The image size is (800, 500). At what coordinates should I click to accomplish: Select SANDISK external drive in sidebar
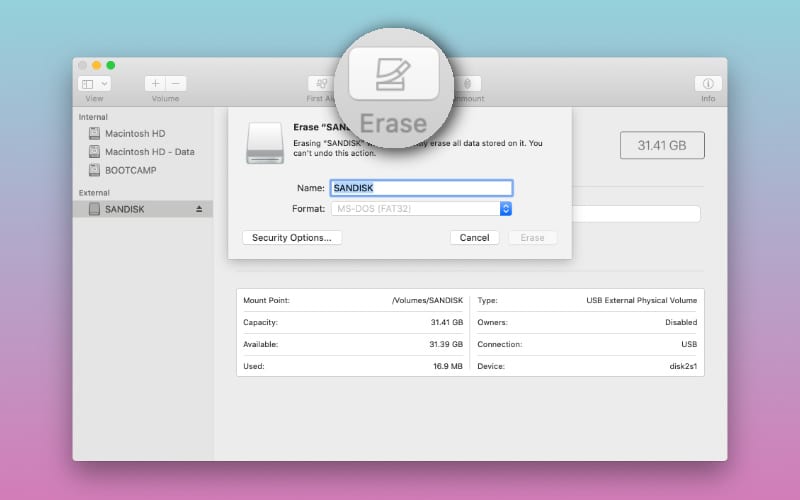coord(124,209)
